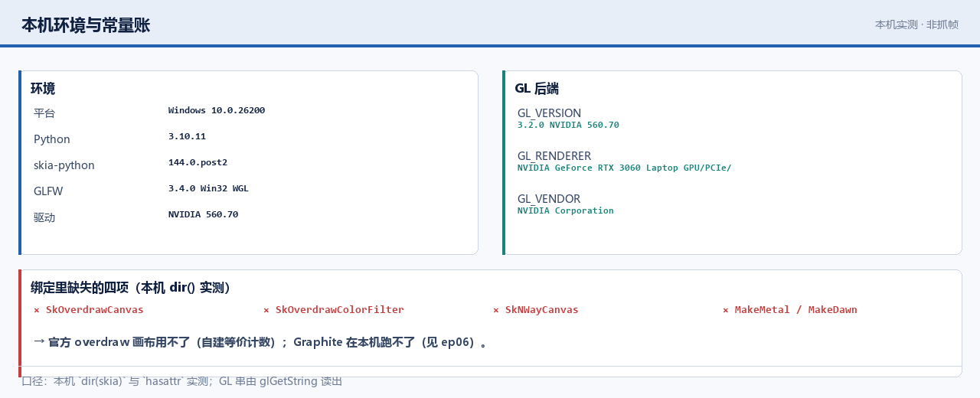Click the 平台 row label
The width and height of the screenshot is (980, 398).
(x=44, y=113)
